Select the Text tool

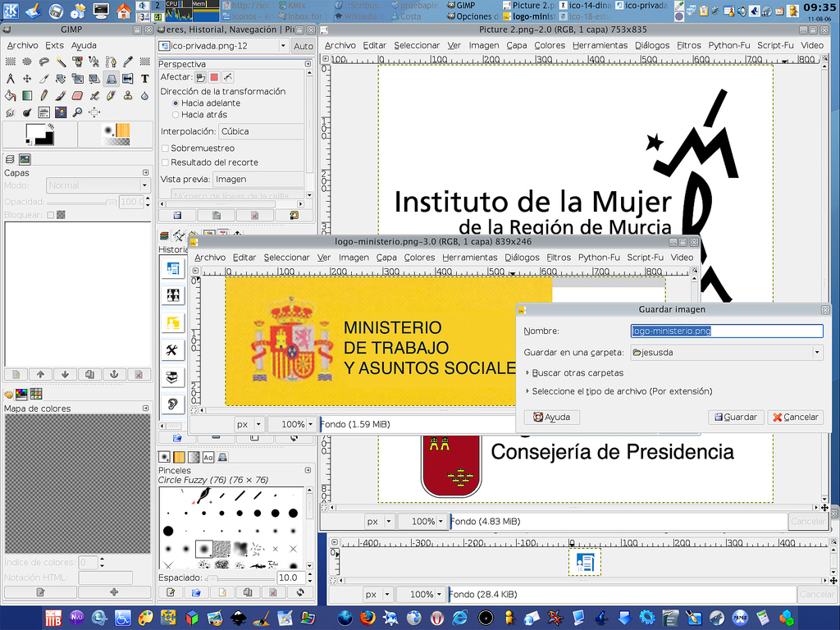click(144, 80)
